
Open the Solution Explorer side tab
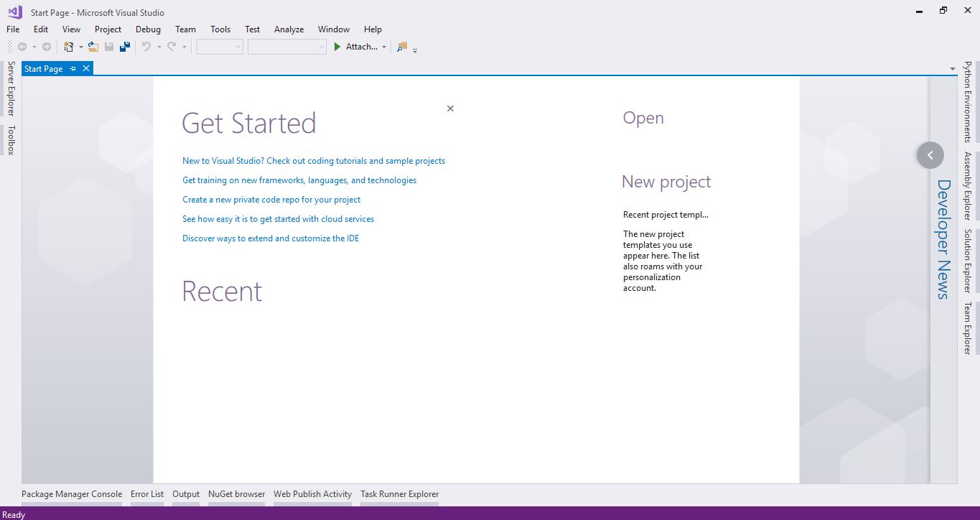click(x=968, y=261)
